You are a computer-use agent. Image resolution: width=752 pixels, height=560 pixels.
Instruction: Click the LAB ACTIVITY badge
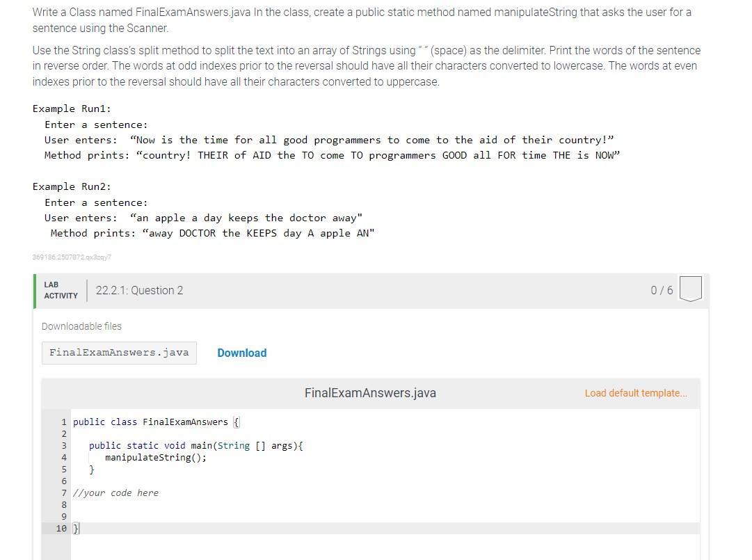pyautogui.click(x=61, y=291)
